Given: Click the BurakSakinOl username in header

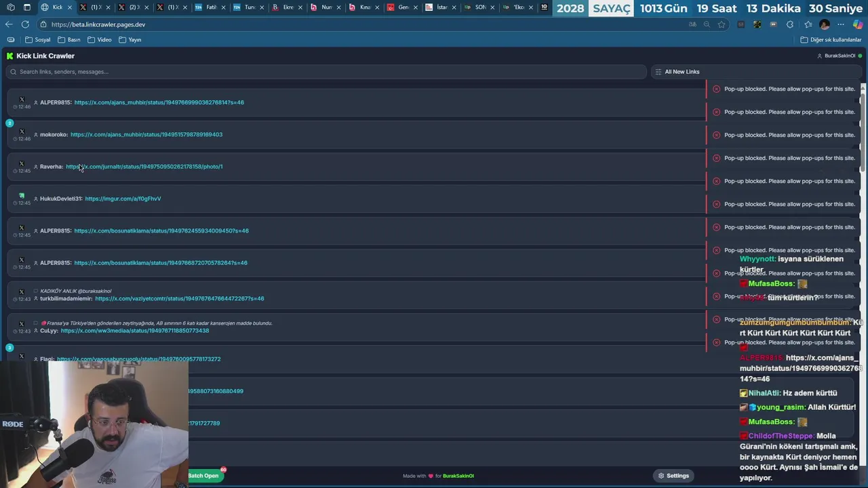Looking at the screenshot, I should [840, 56].
